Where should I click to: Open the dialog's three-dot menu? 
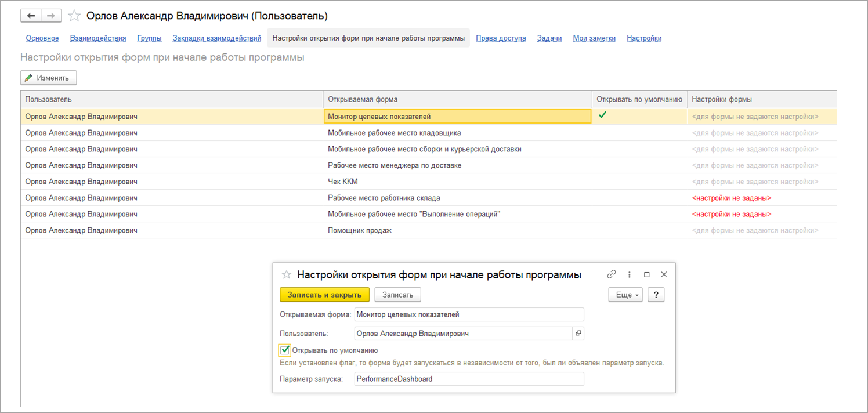tap(630, 274)
